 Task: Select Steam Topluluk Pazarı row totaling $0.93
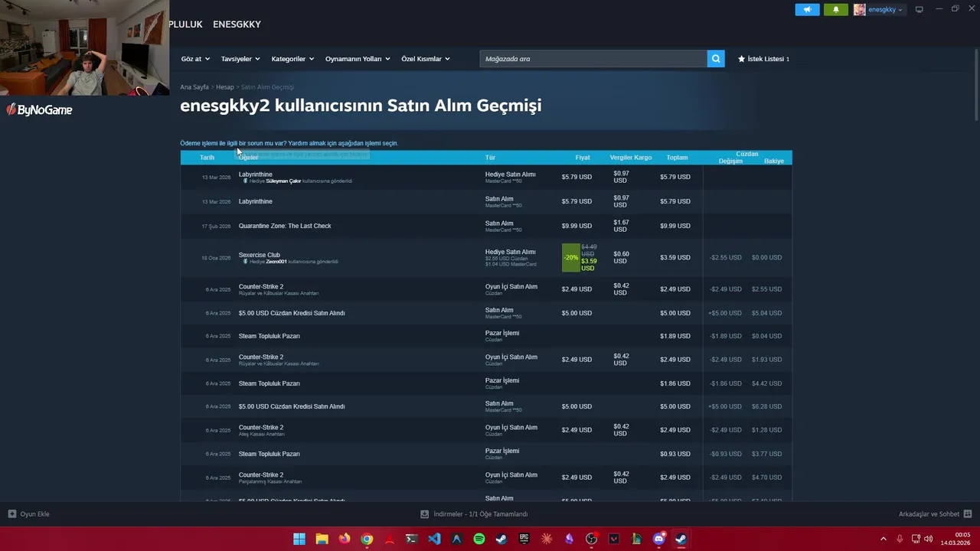pos(486,454)
